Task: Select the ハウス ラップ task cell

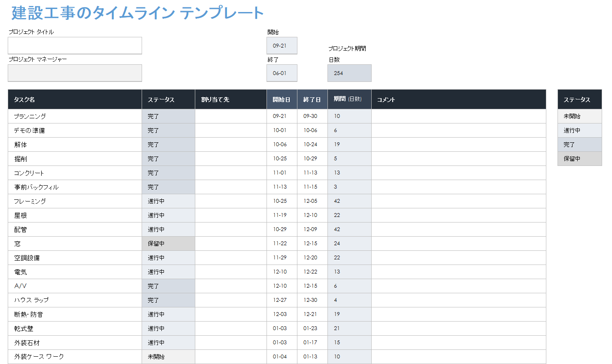Action: click(75, 300)
